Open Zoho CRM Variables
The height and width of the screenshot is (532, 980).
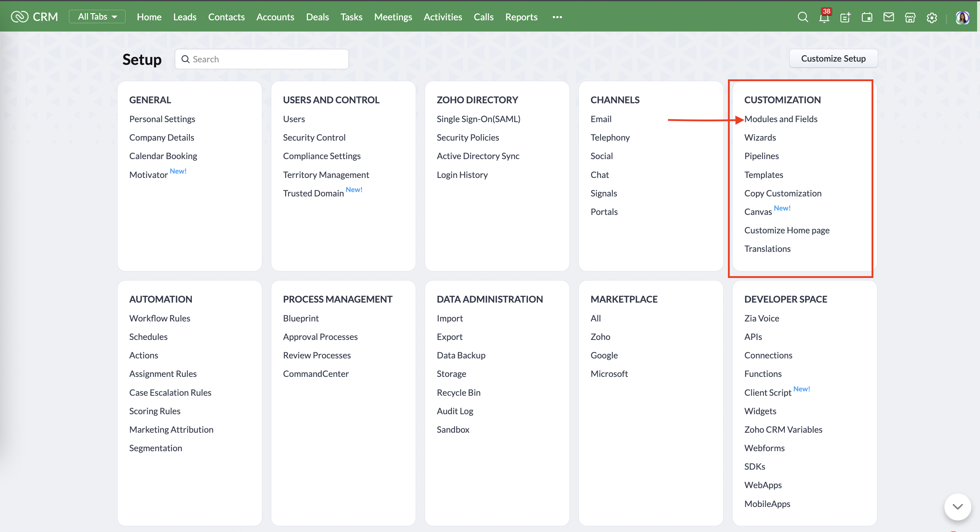[x=783, y=429]
